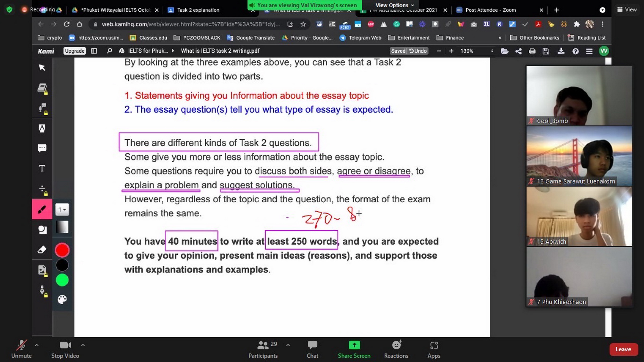644x362 pixels.
Task: Select the Kami eraser tool
Action: [x=42, y=250]
